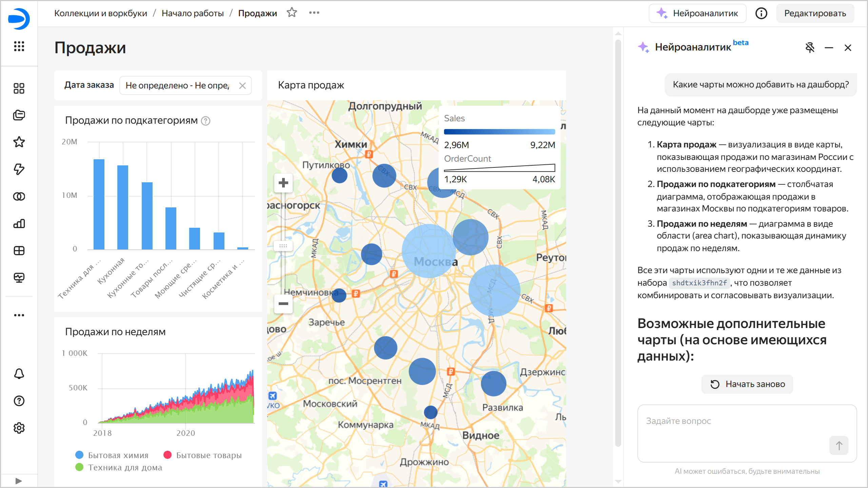Open the three-dots menu next to Продажи

coord(314,13)
